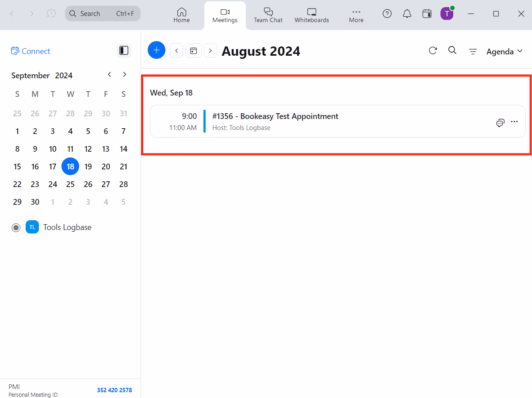Click the Wed, Sep 18 date heading
The width and height of the screenshot is (532, 398).
171,93
